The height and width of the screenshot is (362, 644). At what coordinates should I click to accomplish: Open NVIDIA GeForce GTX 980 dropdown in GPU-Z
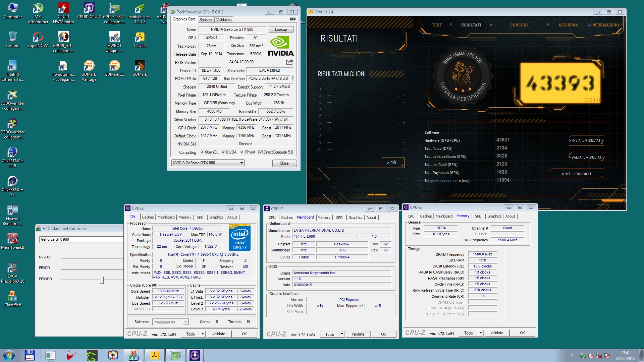[208, 163]
